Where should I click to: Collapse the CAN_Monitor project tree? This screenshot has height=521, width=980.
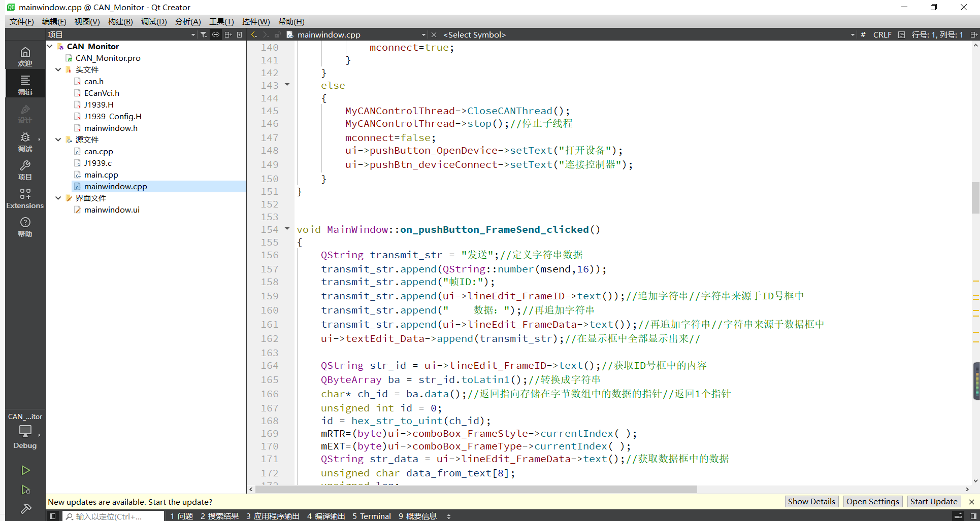point(50,46)
